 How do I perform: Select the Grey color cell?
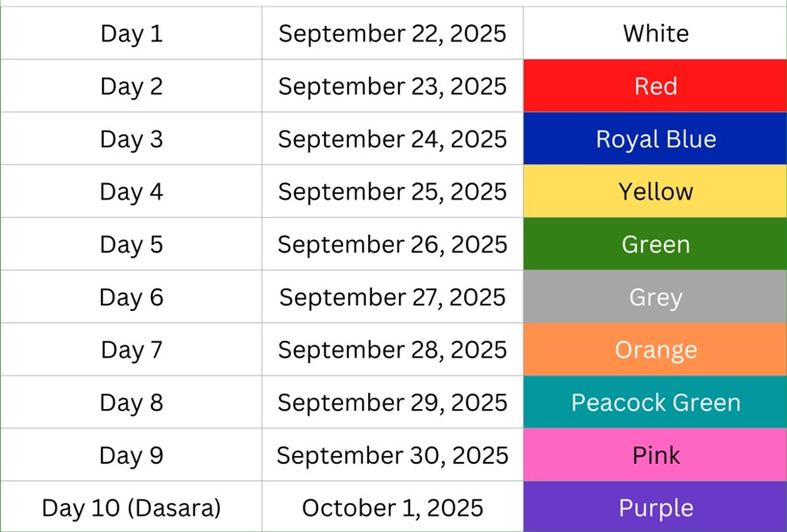click(655, 298)
